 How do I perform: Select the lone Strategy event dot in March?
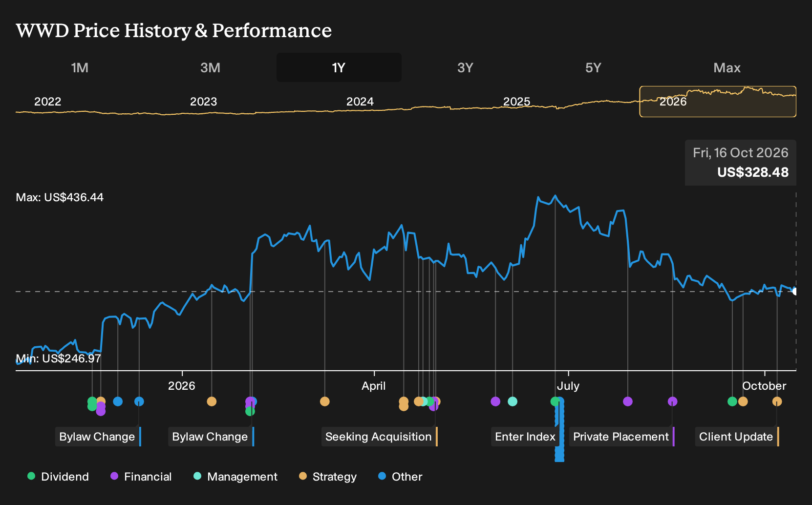point(325,401)
